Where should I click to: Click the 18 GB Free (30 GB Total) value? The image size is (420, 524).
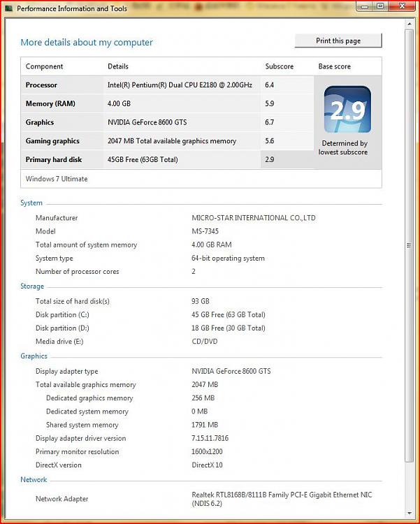pyautogui.click(x=229, y=328)
